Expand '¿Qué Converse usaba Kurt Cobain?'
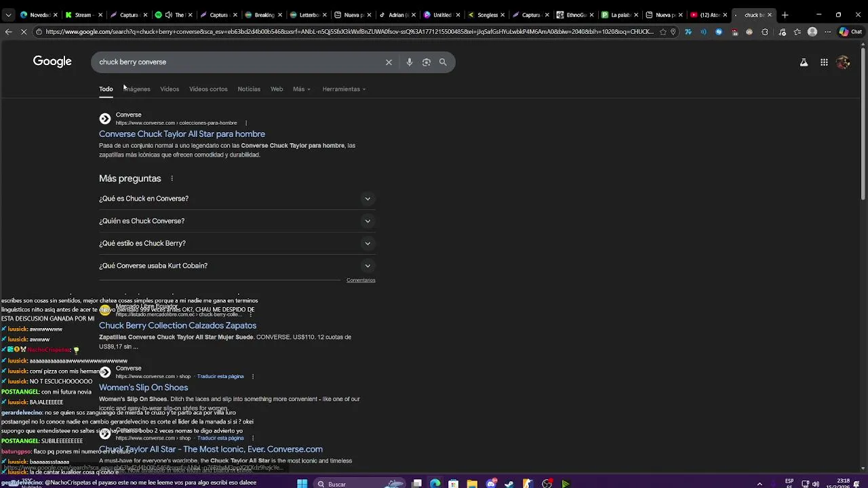 coord(237,266)
